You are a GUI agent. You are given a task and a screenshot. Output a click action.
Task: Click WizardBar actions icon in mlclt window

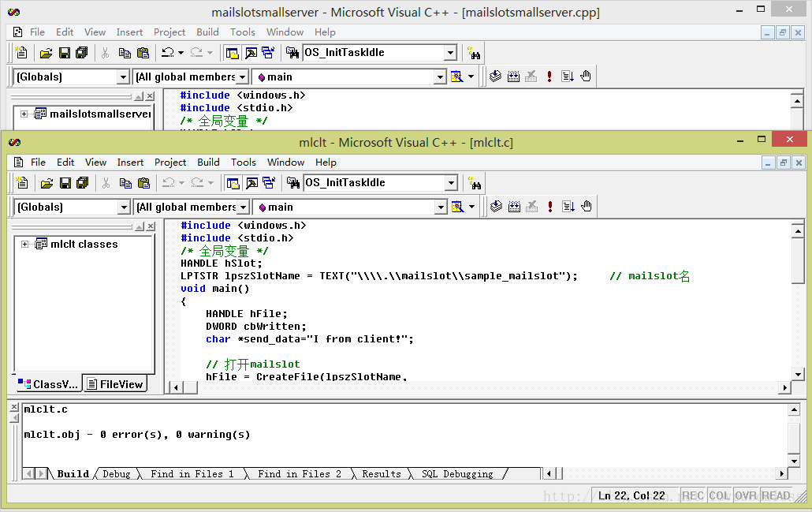(x=457, y=207)
